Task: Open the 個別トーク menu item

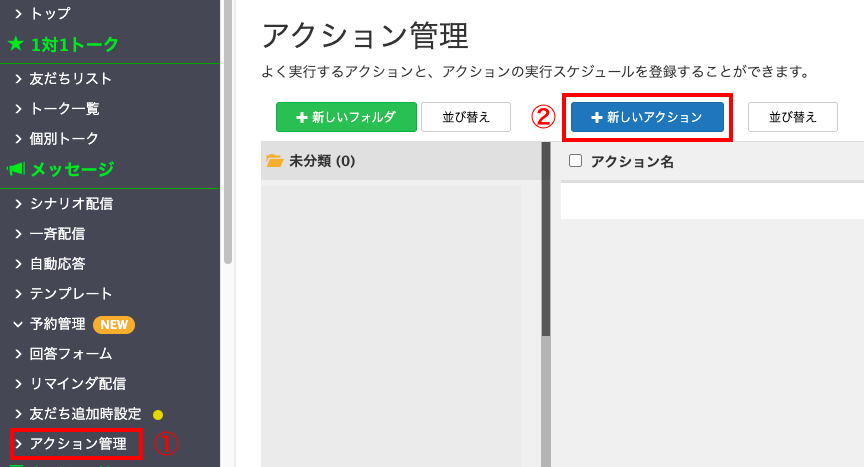Action: click(64, 138)
